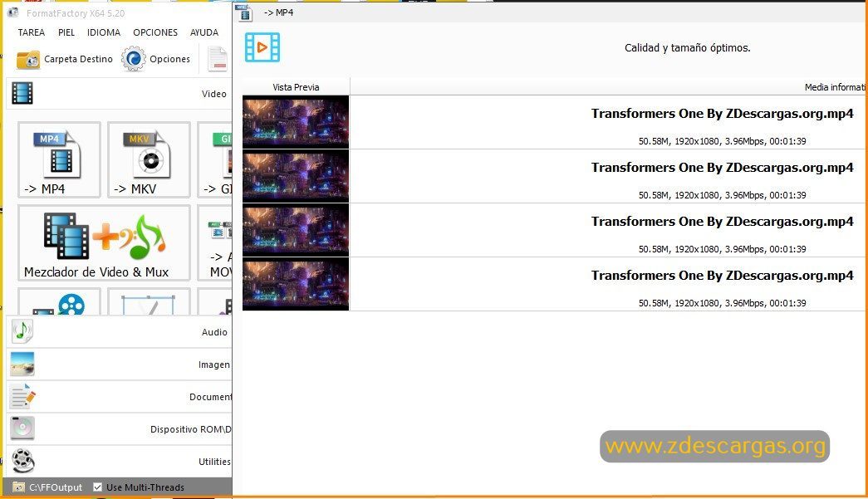This screenshot has height=499, width=868.
Task: Click the Calidad y tamaño óptimos setting
Action: [x=687, y=48]
